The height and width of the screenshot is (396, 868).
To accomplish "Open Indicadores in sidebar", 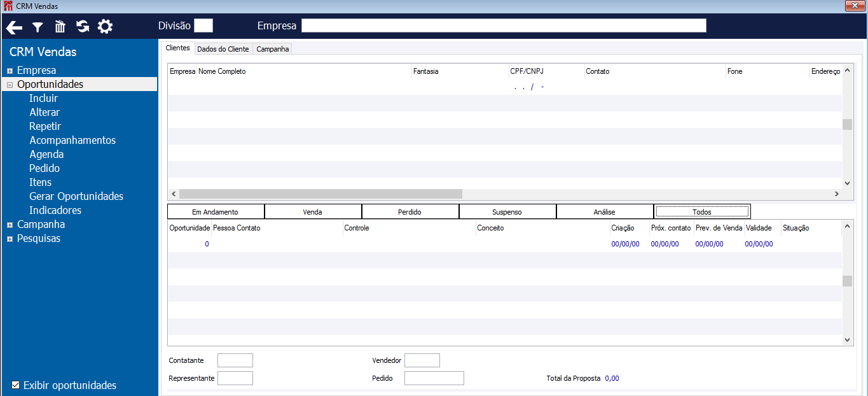I will (55, 211).
